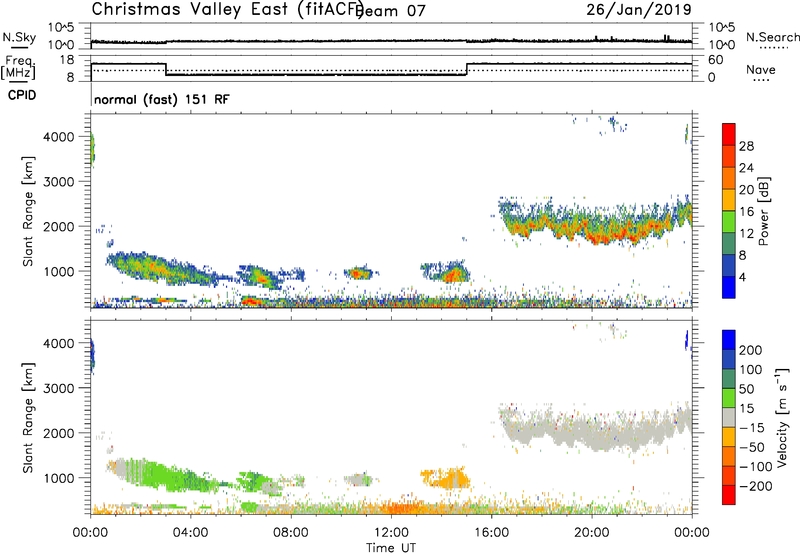The height and width of the screenshot is (554, 800).
Task: Click the 'Beam 07' label
Action: point(390,11)
